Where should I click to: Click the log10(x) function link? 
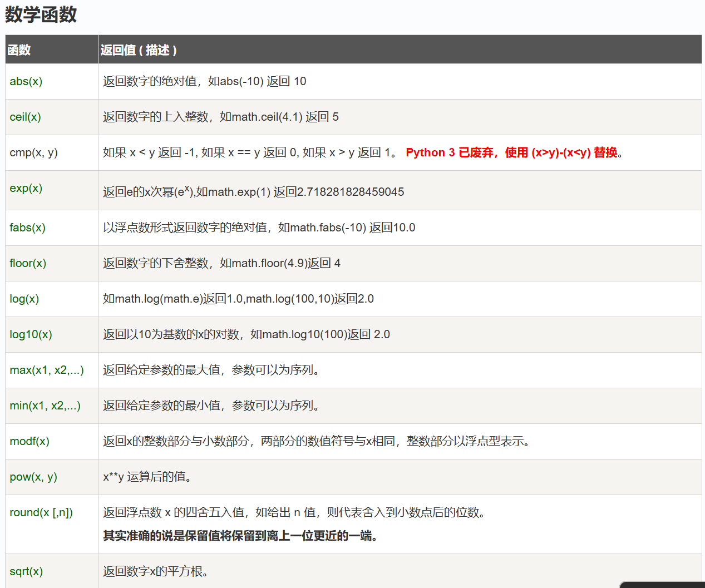tap(31, 334)
